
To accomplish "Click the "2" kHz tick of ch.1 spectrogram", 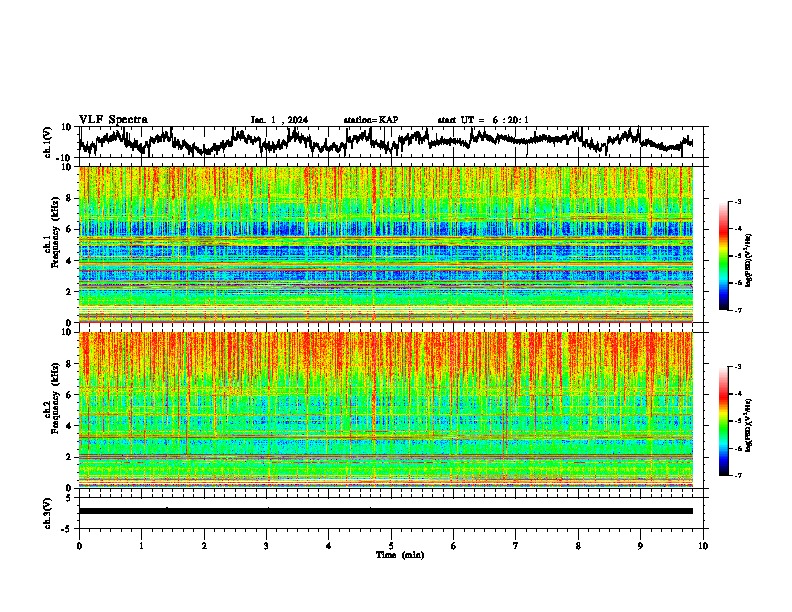I will coord(69,292).
